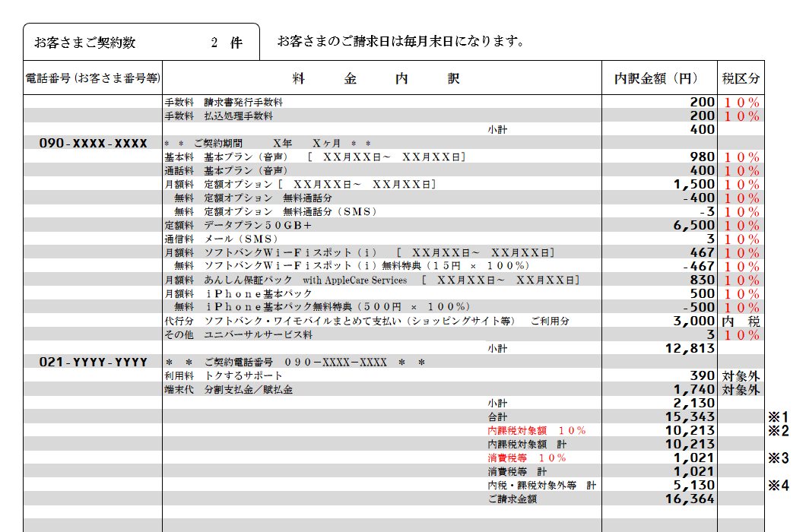Click the 内税・課税対象外等 計 label
Screen dimensions: 806x532
click(x=542, y=485)
